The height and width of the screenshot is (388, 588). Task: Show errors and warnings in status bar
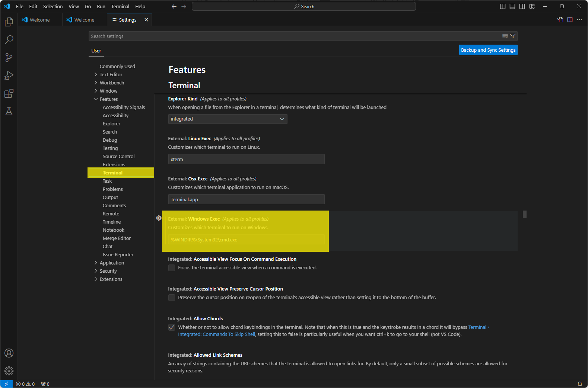click(x=25, y=384)
